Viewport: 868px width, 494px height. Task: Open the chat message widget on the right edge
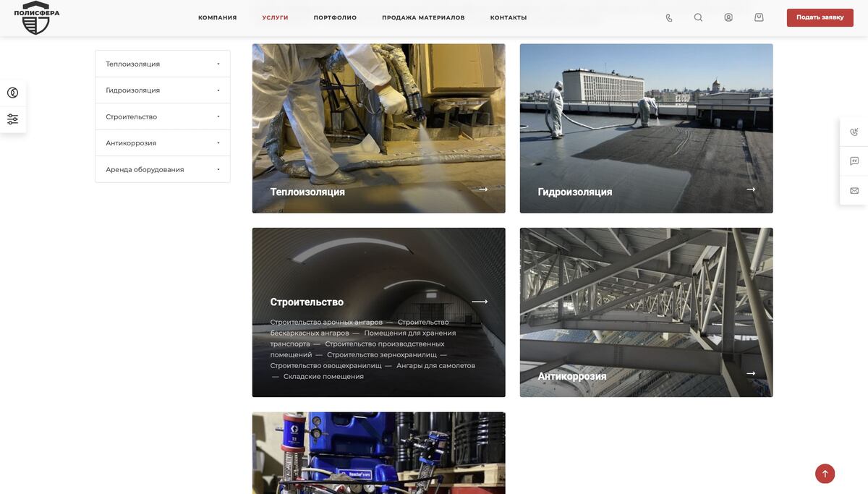(854, 161)
